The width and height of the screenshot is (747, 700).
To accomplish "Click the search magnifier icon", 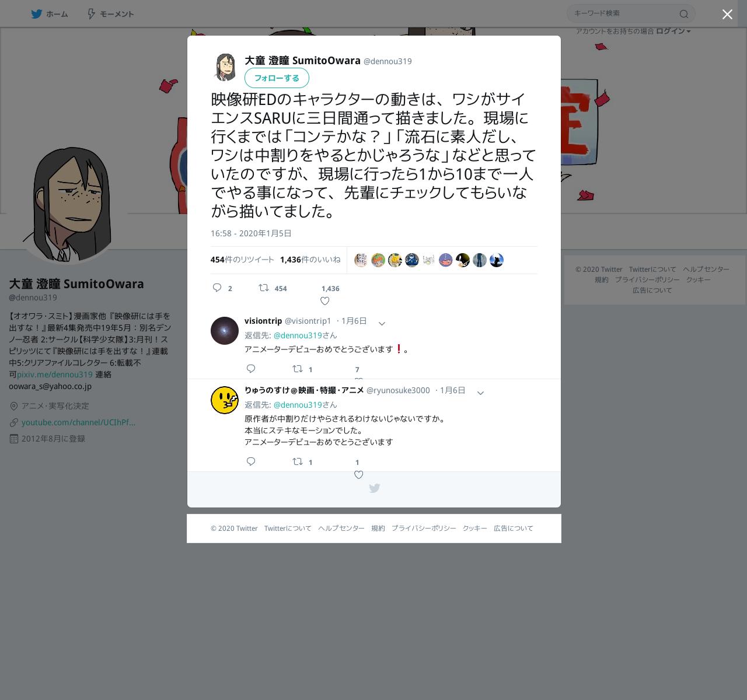I will point(684,14).
